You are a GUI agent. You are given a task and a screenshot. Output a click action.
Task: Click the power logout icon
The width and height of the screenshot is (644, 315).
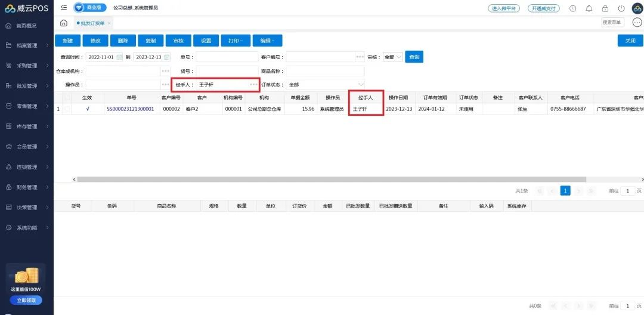click(x=621, y=8)
